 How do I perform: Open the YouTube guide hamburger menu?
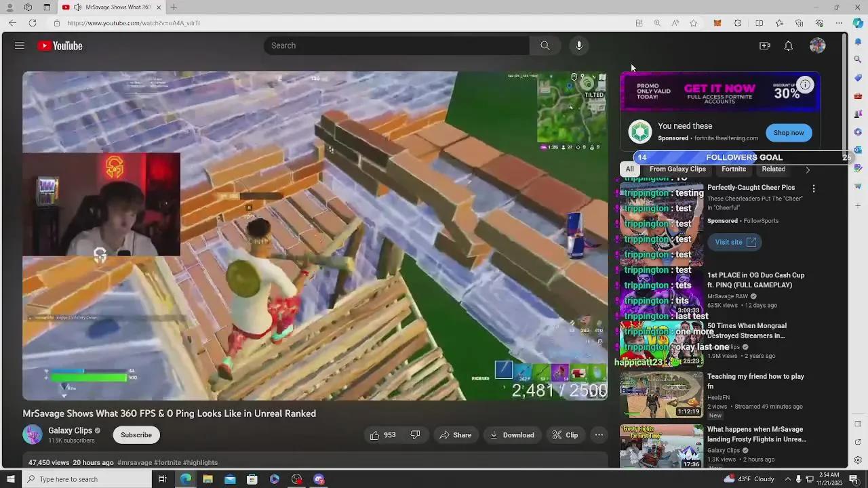[20, 45]
